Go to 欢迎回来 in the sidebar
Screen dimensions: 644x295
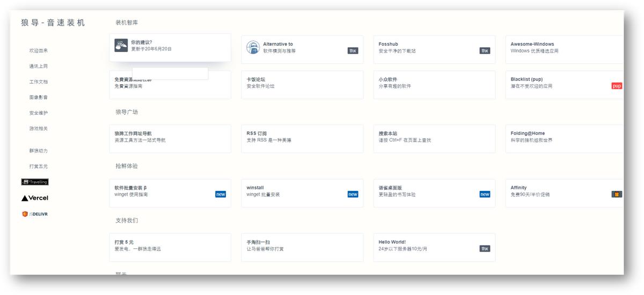pyautogui.click(x=39, y=50)
